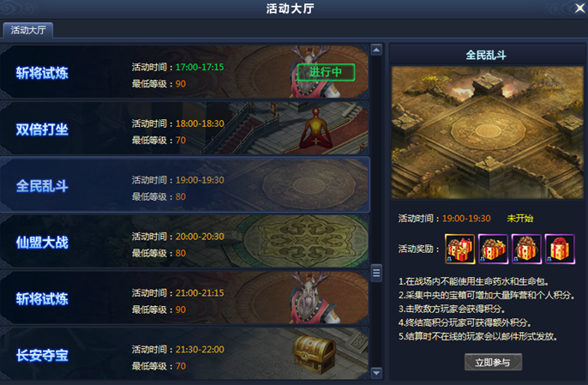Choose the 仙盟大战 activity entry
This screenshot has height=385, width=588.
pyautogui.click(x=184, y=241)
